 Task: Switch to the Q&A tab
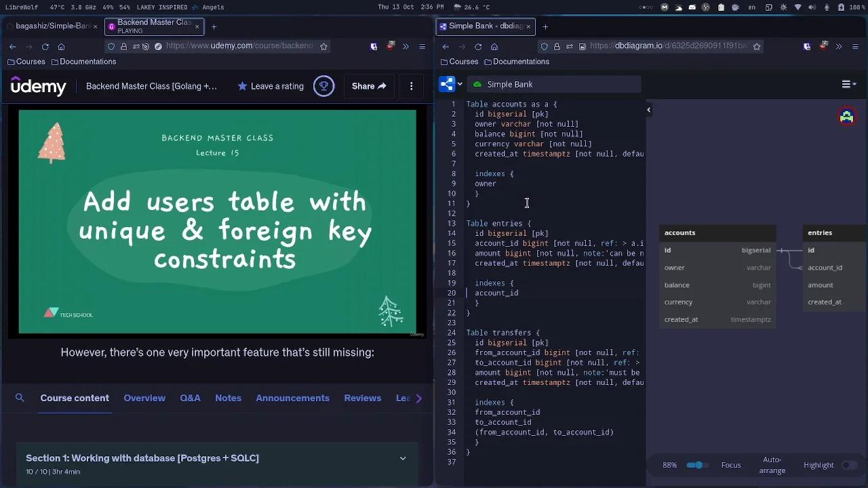click(x=190, y=398)
